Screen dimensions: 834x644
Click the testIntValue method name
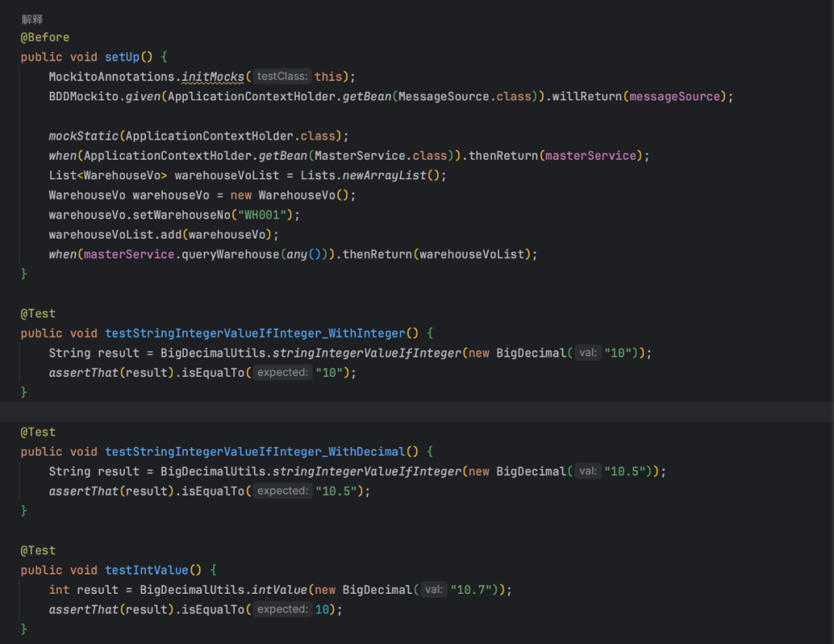tap(146, 570)
